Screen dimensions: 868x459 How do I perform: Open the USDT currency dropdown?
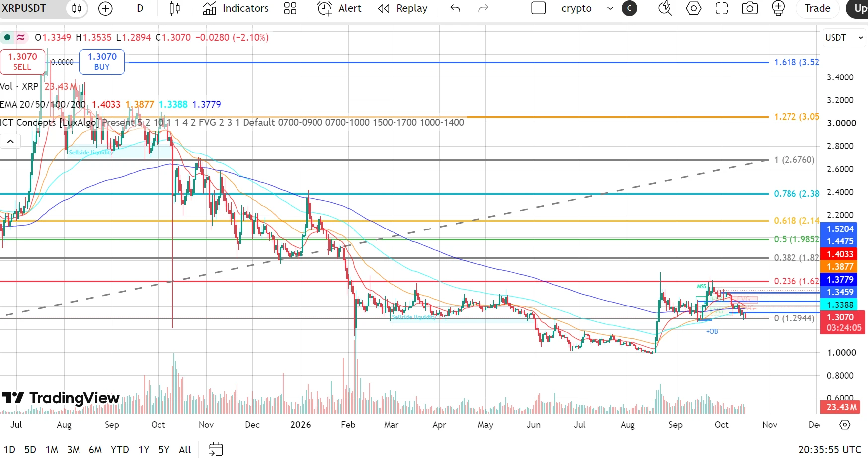[844, 38]
